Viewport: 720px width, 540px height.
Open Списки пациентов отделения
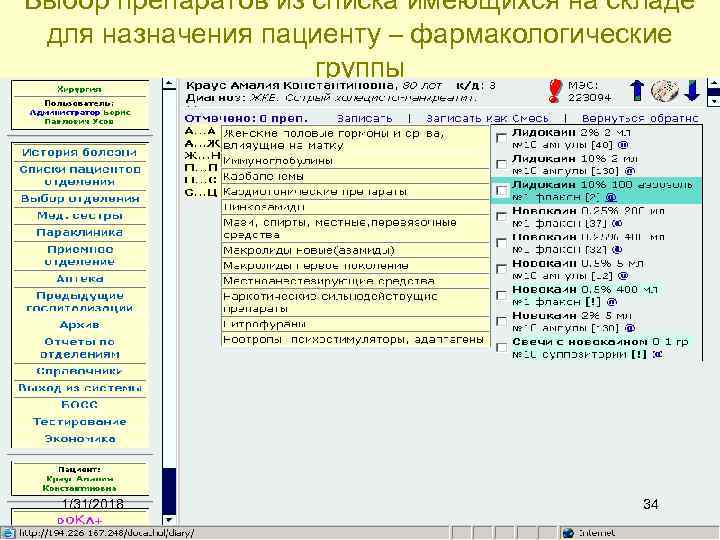click(79, 175)
